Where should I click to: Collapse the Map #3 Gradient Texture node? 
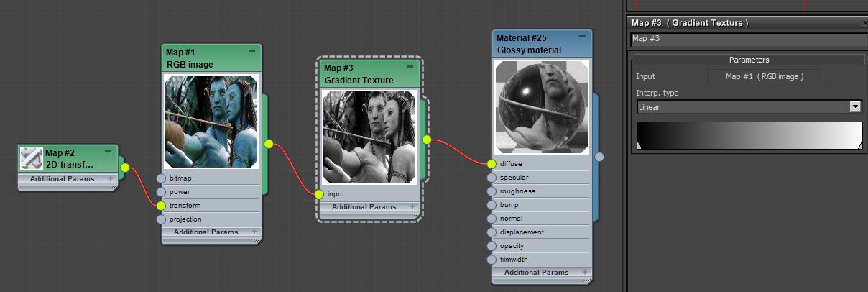click(410, 67)
